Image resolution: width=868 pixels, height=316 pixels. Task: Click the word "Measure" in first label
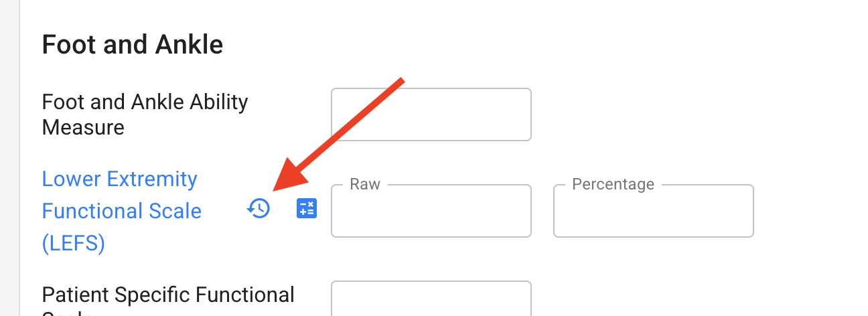point(83,127)
